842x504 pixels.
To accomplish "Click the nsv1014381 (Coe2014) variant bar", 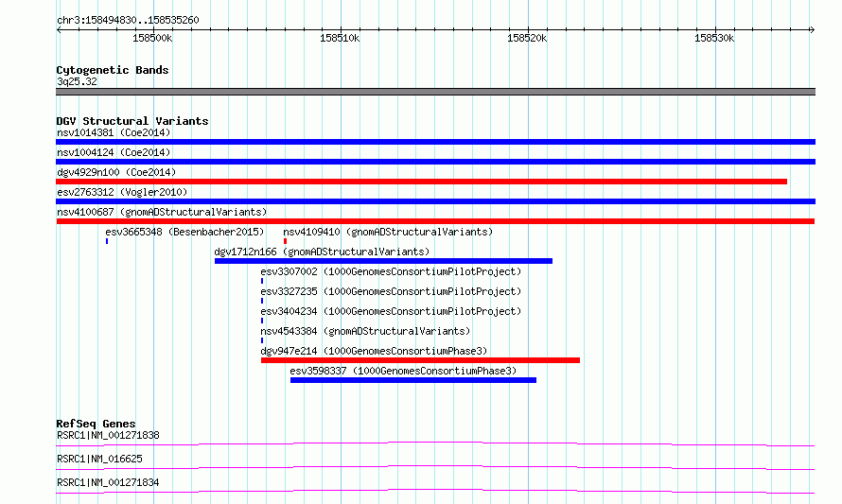I will point(435,142).
